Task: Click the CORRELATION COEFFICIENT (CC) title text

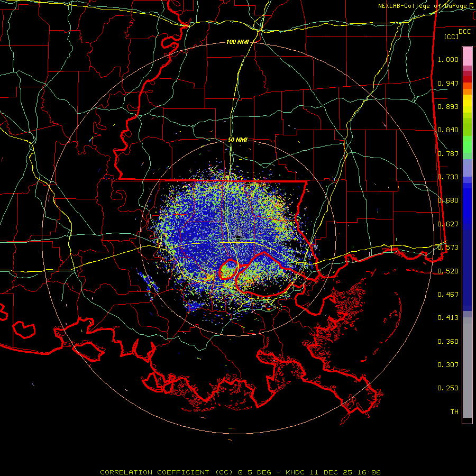Action: click(167, 472)
